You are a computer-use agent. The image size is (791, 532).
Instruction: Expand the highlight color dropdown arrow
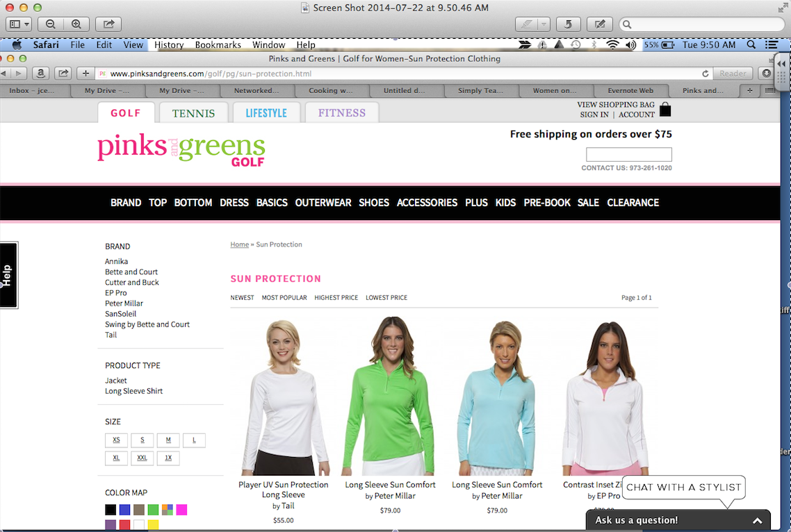[544, 24]
